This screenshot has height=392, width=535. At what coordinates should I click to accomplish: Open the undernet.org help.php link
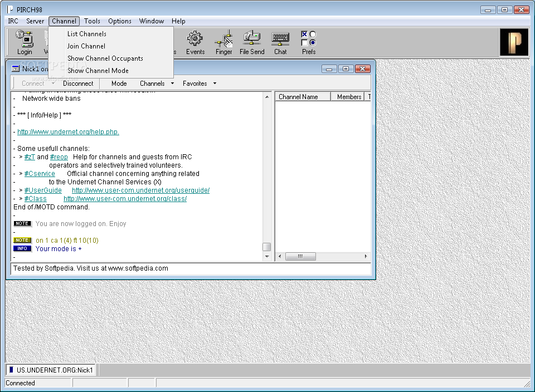coord(68,132)
